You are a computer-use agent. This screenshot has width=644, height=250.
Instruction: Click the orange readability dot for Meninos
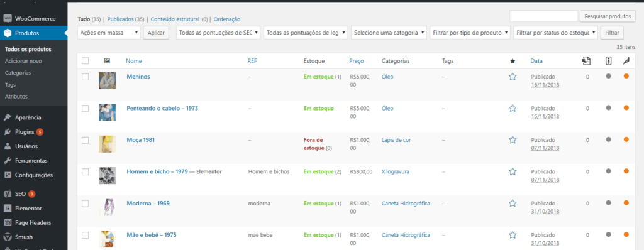[x=626, y=76]
